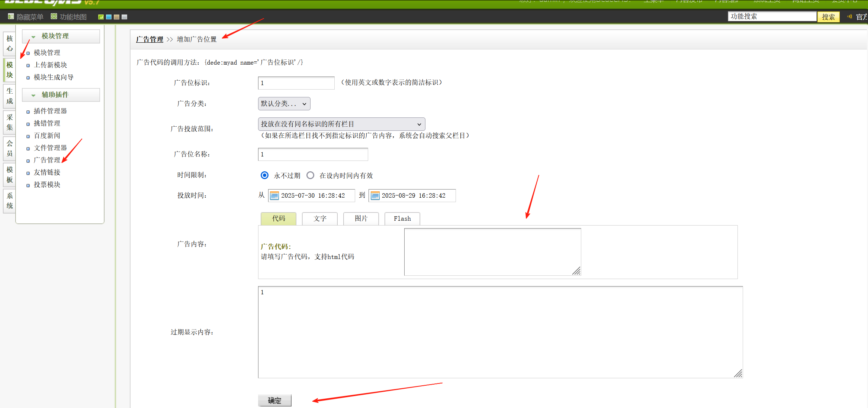868x408 pixels.
Task: Click the 功能地图 grid icon
Action: [x=54, y=16]
